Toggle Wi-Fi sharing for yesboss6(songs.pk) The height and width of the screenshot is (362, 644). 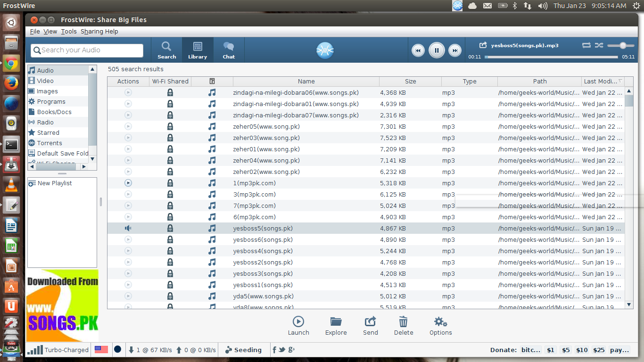point(170,239)
